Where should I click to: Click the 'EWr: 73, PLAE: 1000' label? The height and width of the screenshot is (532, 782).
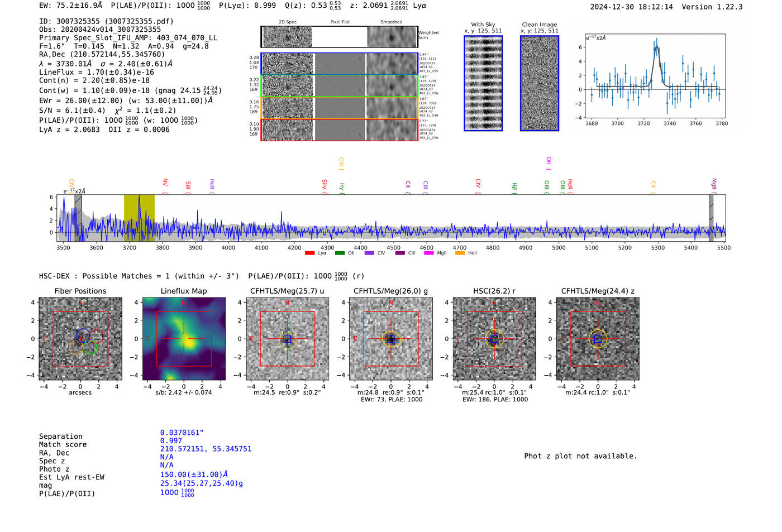click(392, 399)
